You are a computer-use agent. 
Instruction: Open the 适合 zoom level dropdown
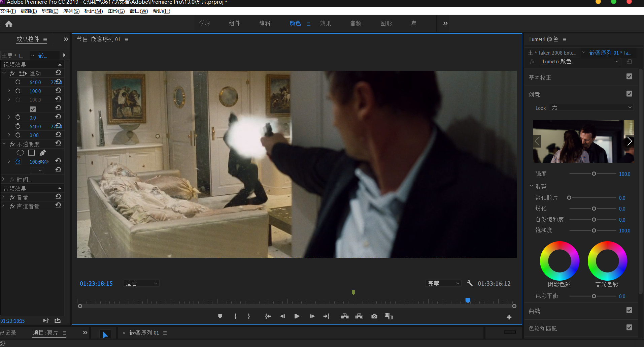pyautogui.click(x=141, y=283)
